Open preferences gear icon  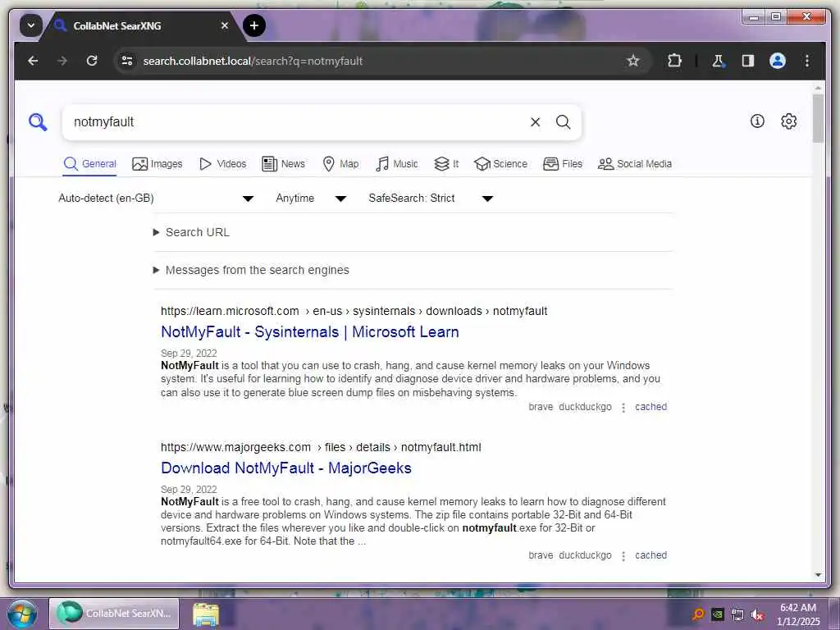point(788,121)
